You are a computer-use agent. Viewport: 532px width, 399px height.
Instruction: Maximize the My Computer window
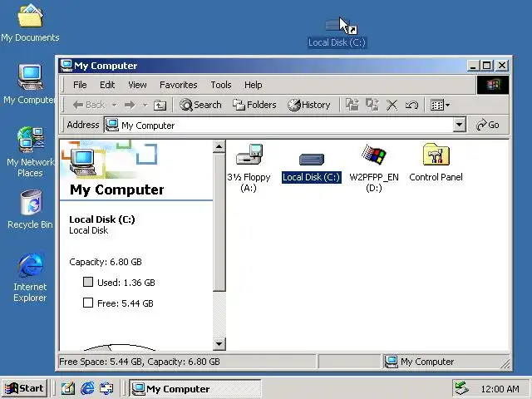point(486,66)
